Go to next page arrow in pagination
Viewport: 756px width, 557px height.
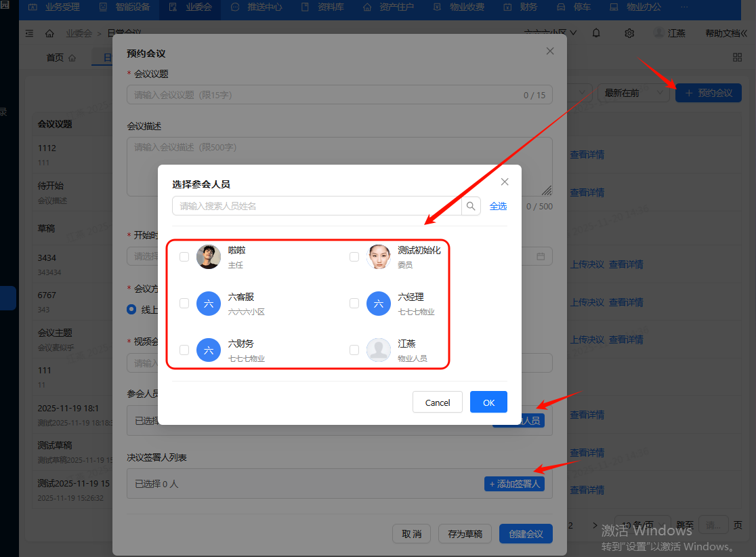click(x=595, y=525)
